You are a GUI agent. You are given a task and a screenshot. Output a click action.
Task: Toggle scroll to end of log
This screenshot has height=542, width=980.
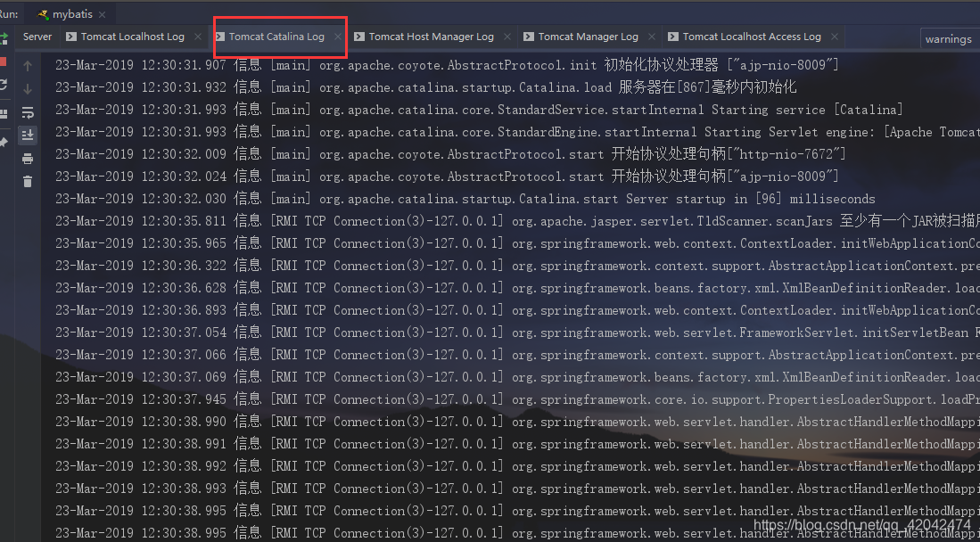tap(28, 135)
